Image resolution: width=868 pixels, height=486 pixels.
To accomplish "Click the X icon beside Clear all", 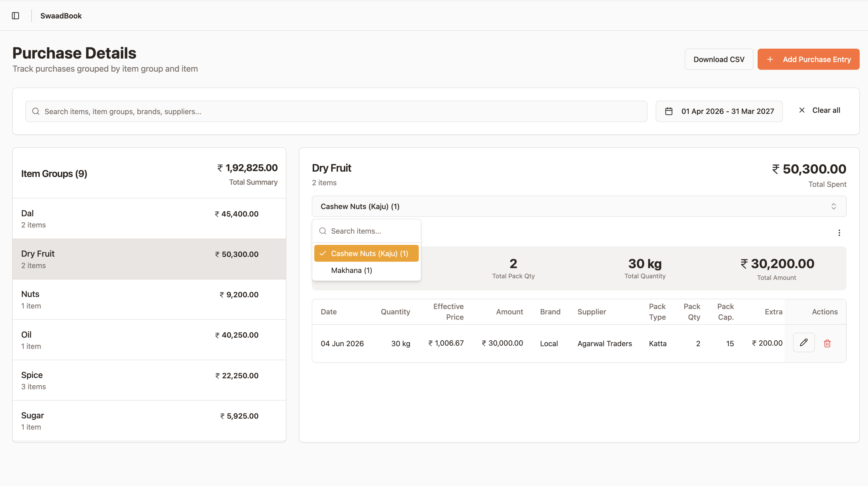I will (802, 110).
